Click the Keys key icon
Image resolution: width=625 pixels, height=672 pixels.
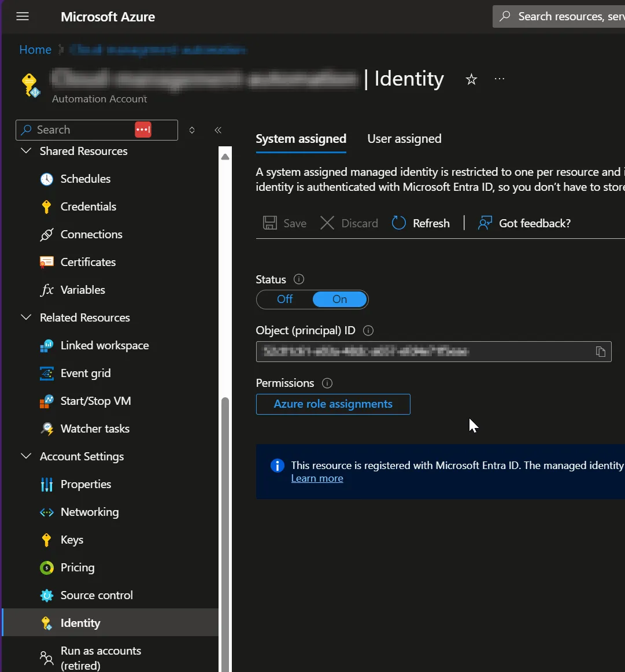point(47,540)
